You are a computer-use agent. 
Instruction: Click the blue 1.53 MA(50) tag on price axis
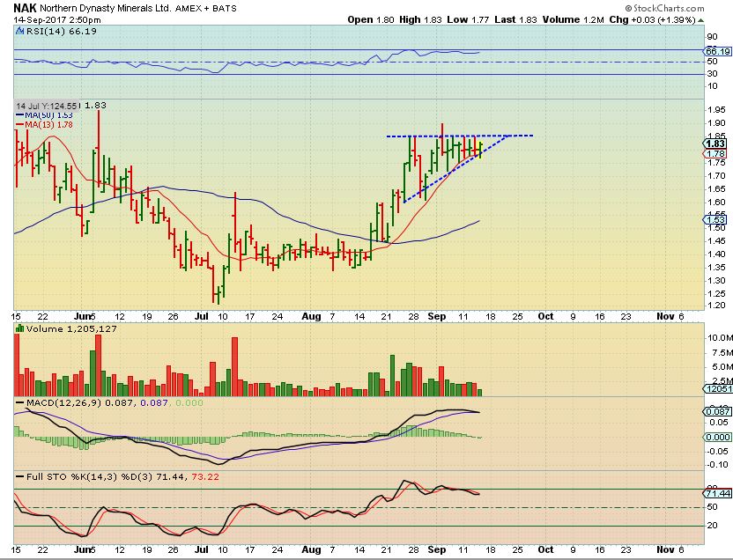tap(715, 219)
